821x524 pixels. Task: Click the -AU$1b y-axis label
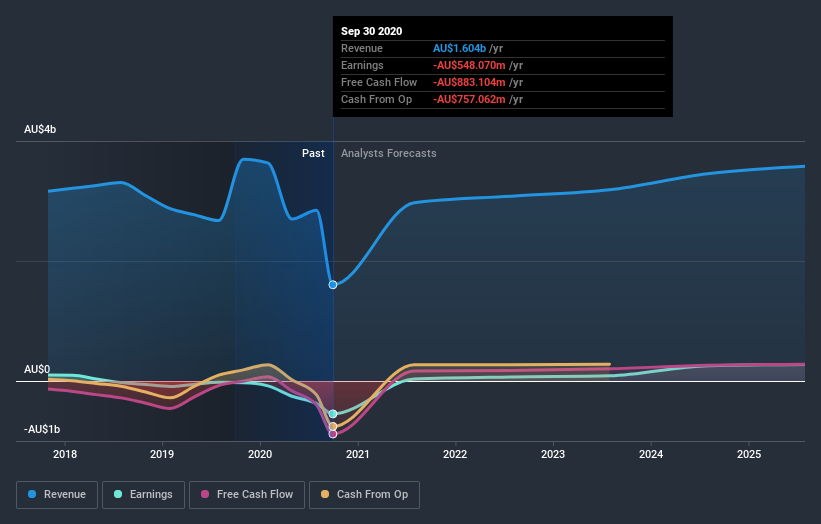42,429
